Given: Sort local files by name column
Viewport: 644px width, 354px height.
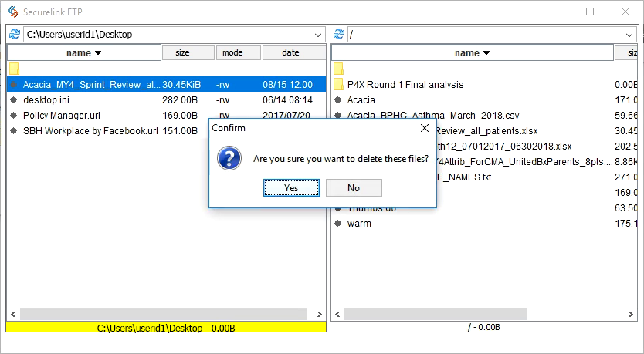Looking at the screenshot, I should 84,53.
